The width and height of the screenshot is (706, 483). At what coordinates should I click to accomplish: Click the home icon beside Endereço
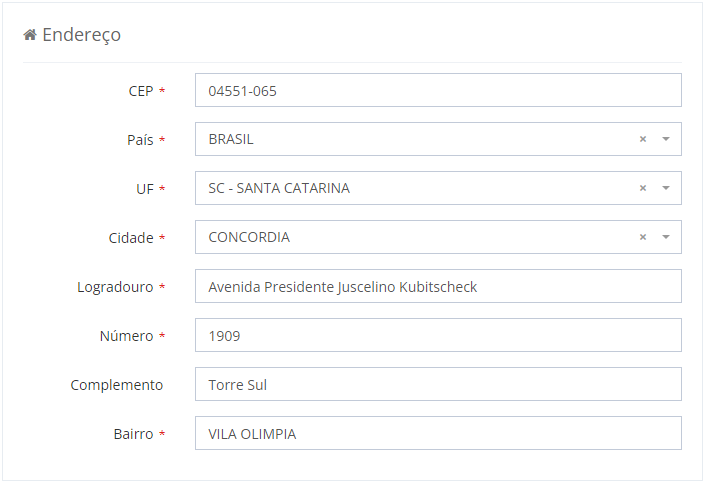[x=30, y=35]
